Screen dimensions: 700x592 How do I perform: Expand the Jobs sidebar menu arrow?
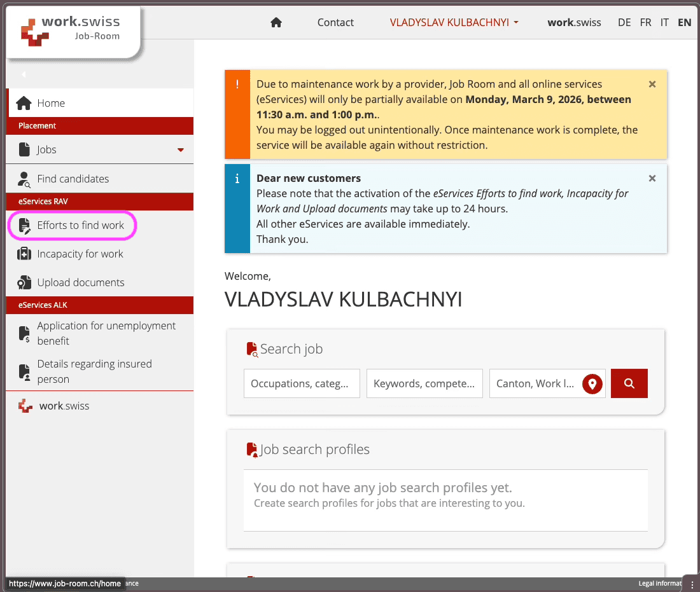tap(181, 150)
